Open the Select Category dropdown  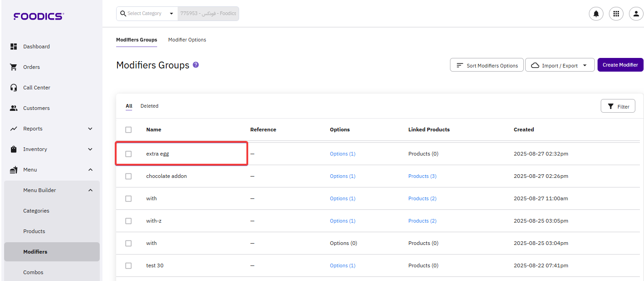click(147, 14)
